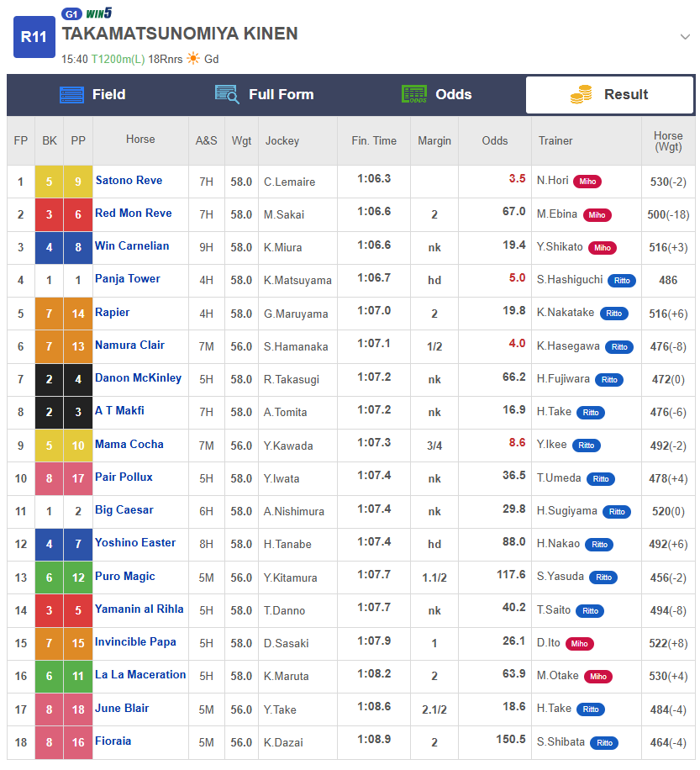Click blue post position 8 cell

pos(78,247)
